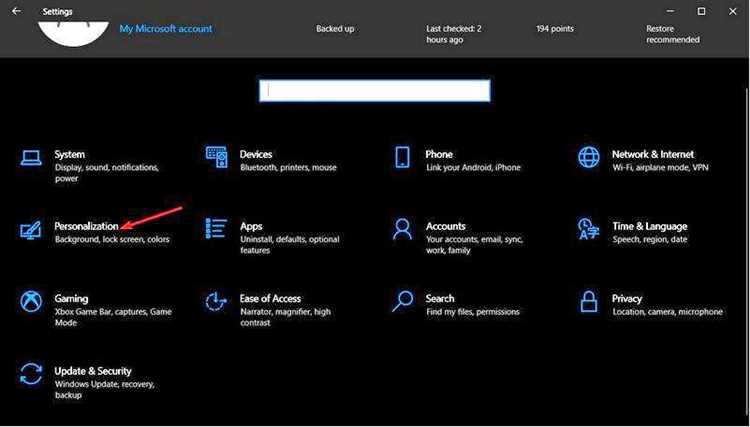Open the Ease of Access icon
The height and width of the screenshot is (427, 750).
[216, 301]
